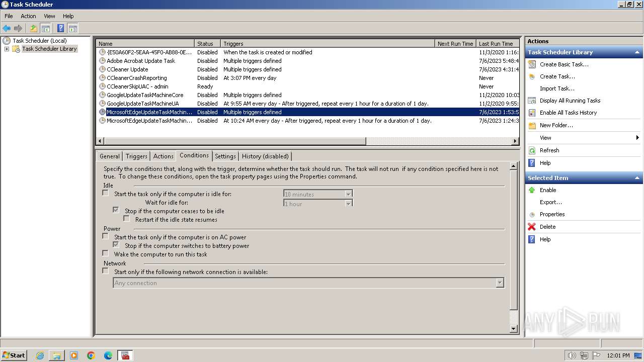Click the Up one level folder icon
Image resolution: width=644 pixels, height=362 pixels.
point(33,29)
